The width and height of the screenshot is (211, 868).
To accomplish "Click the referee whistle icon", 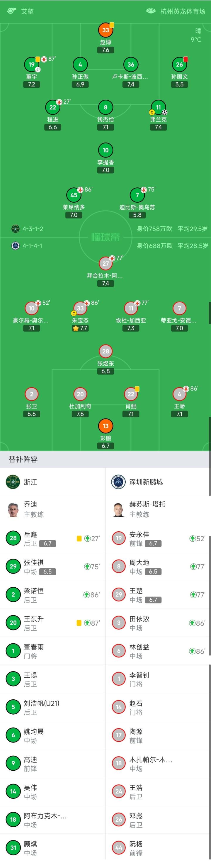I will (11, 11).
